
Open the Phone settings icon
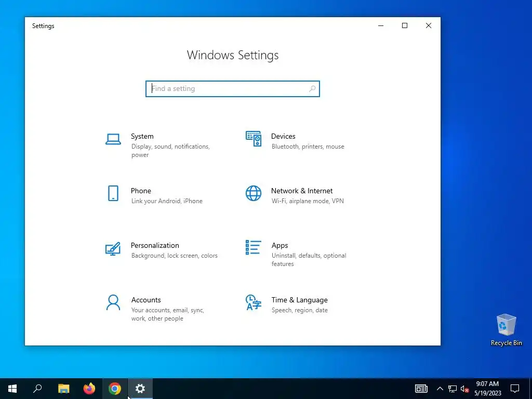pos(113,193)
